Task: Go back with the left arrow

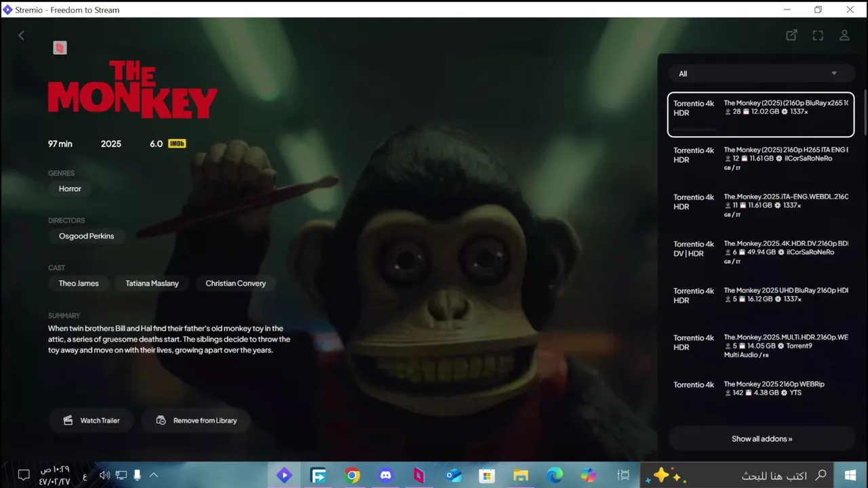Action: pyautogui.click(x=21, y=35)
